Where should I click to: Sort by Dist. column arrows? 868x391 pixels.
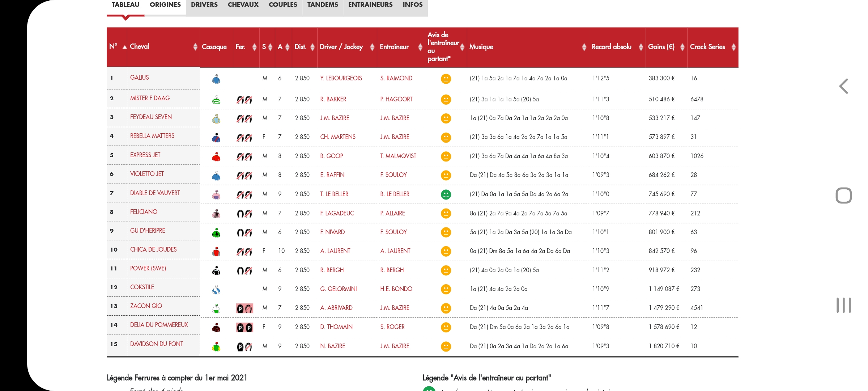coord(312,47)
